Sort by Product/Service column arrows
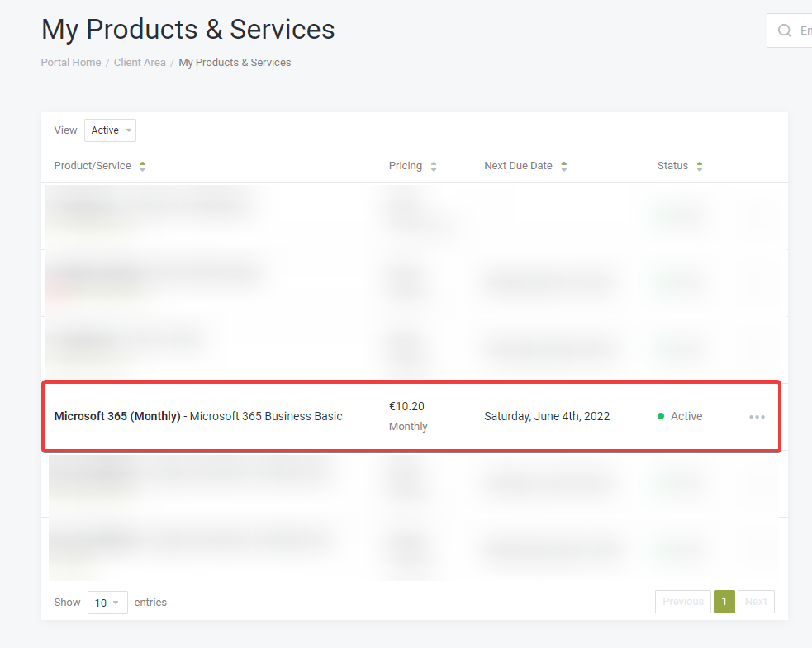 point(142,166)
